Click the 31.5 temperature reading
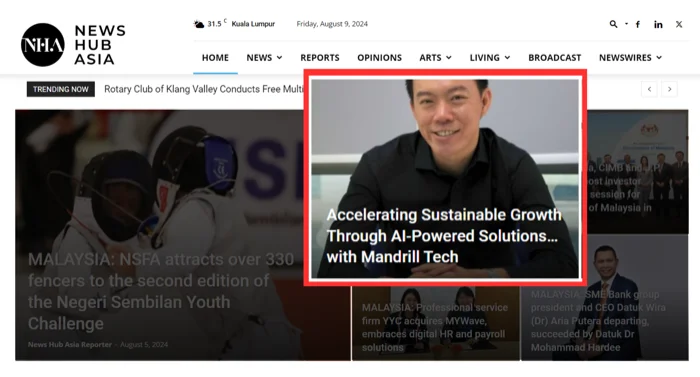700x377 pixels. (x=214, y=24)
